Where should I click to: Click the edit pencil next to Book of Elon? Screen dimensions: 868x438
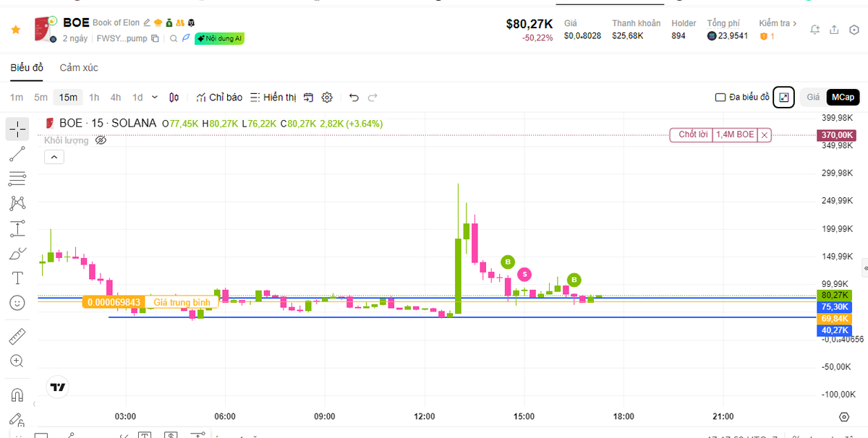coord(148,23)
